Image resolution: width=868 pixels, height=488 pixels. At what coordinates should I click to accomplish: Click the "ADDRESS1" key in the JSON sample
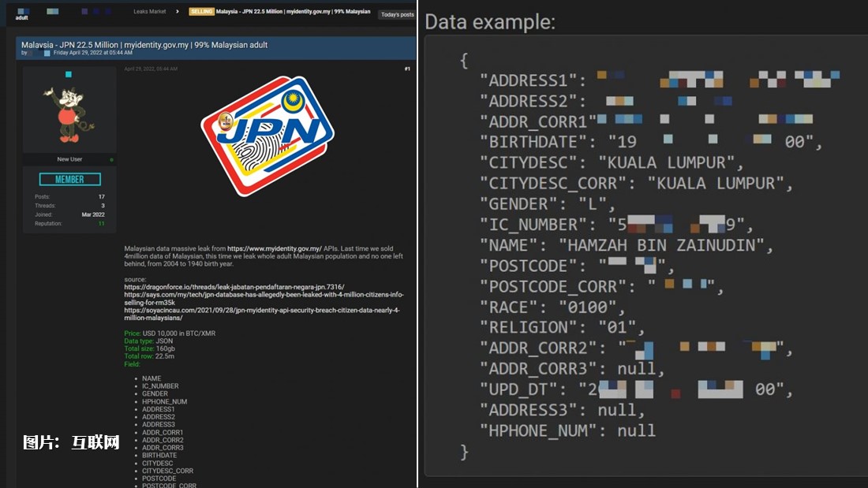529,80
